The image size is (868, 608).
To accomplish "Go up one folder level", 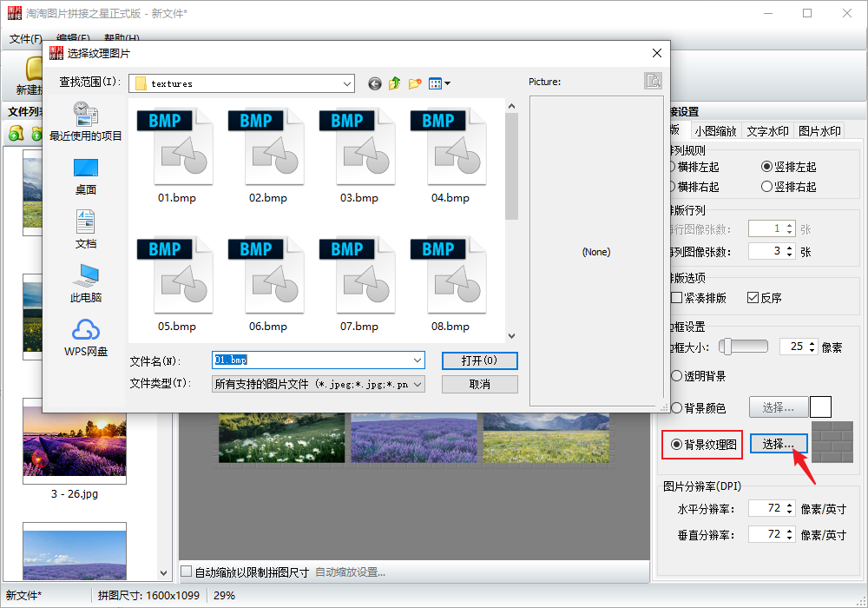I will click(395, 83).
